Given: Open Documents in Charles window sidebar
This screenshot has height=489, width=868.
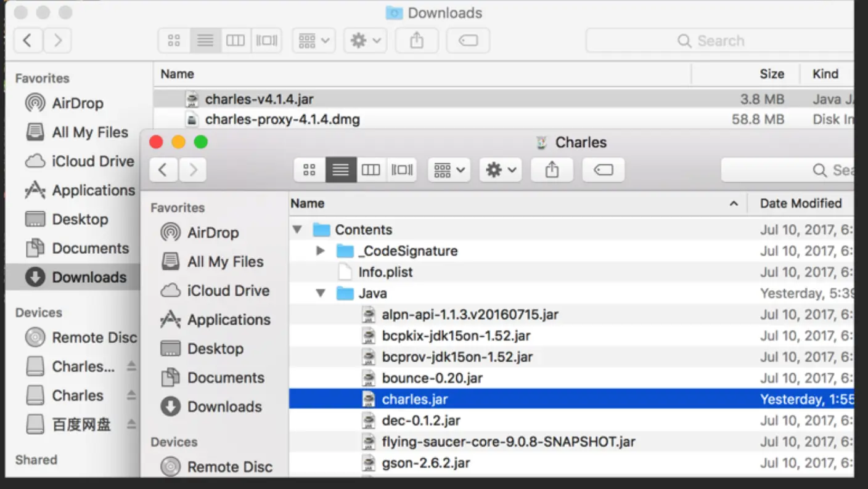Looking at the screenshot, I should click(213, 378).
